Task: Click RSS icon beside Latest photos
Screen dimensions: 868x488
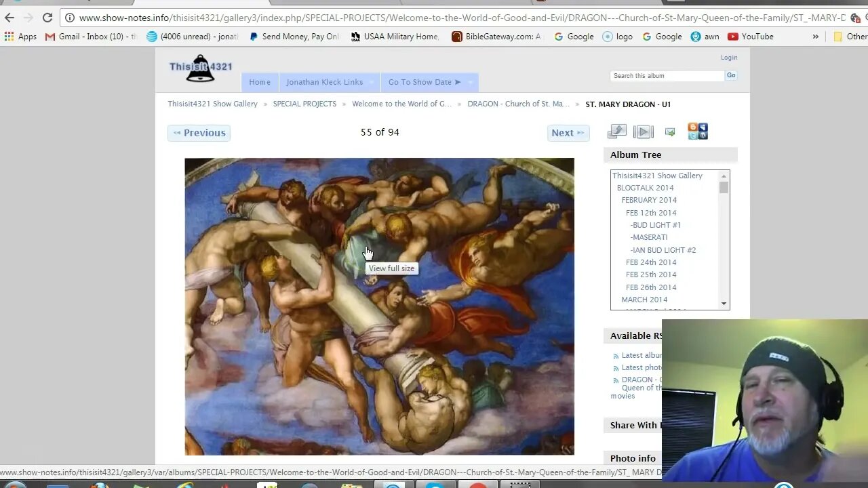Action: (x=616, y=368)
